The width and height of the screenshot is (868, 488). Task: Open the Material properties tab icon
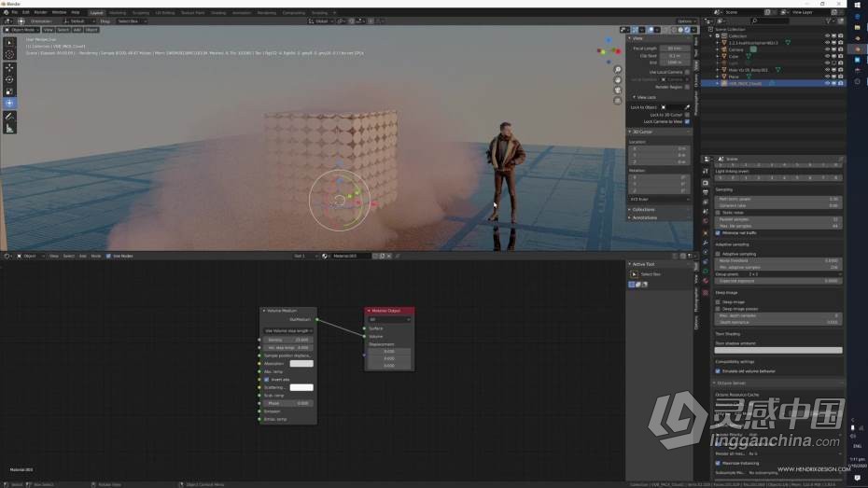(x=706, y=282)
